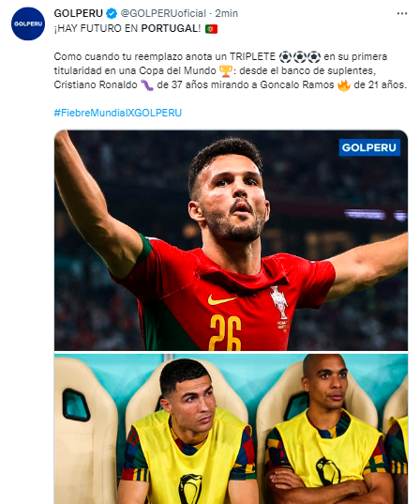The height and width of the screenshot is (504, 420).
Task: Click the Portugal flag emoji
Action: [x=211, y=29]
